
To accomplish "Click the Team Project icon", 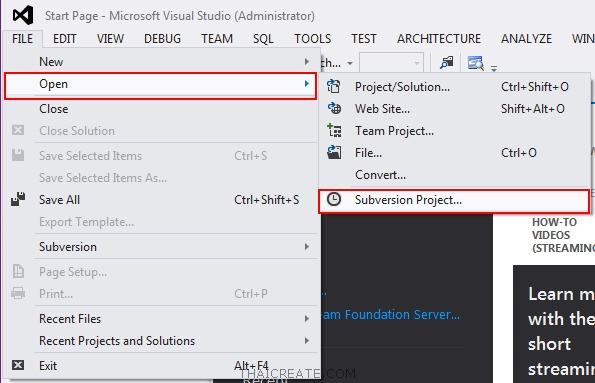I will pyautogui.click(x=334, y=131).
